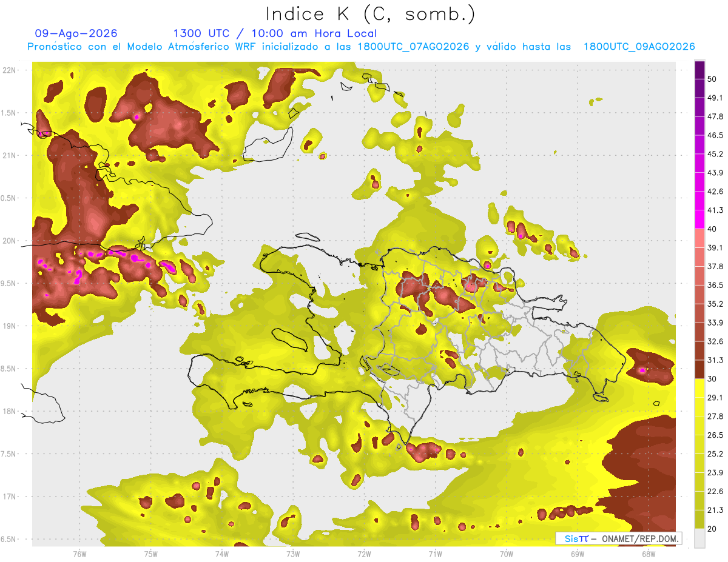The height and width of the screenshot is (562, 728).
Task: Click the colorbar value '32.6'
Action: pos(715,341)
